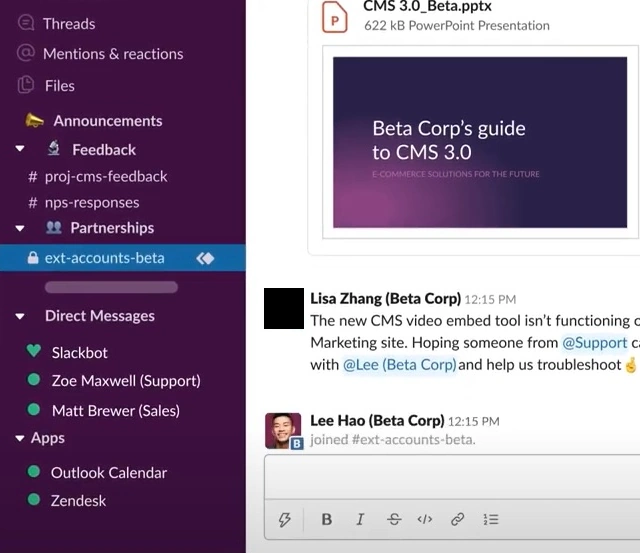Insert inline code formatting

pyautogui.click(x=425, y=519)
